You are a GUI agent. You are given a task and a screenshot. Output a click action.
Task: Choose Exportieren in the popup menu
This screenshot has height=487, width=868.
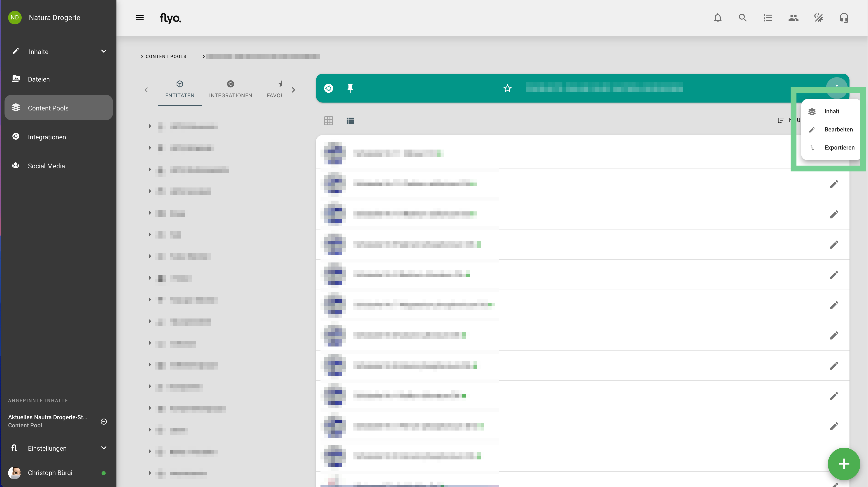click(x=839, y=147)
